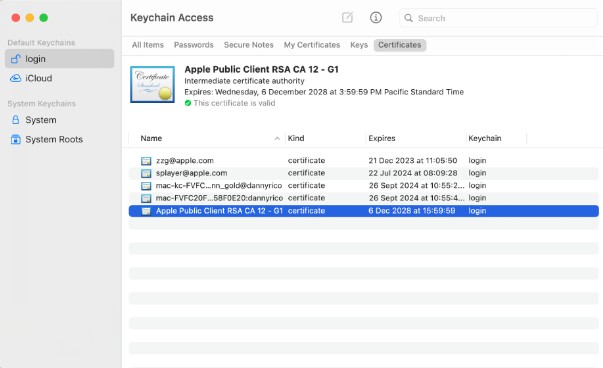Click the 'Intermediate certificate authority' text
This screenshot has height=368, width=603.
click(x=244, y=81)
